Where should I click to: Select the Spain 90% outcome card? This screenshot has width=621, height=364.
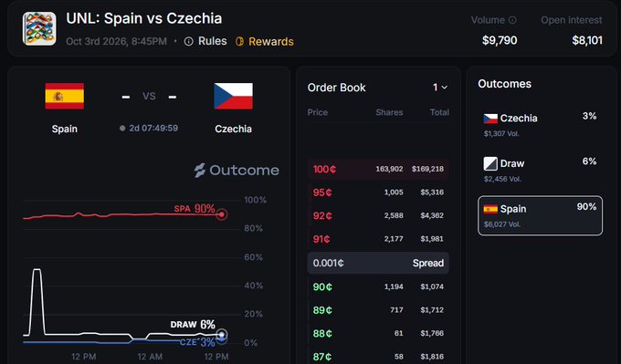[x=541, y=215]
